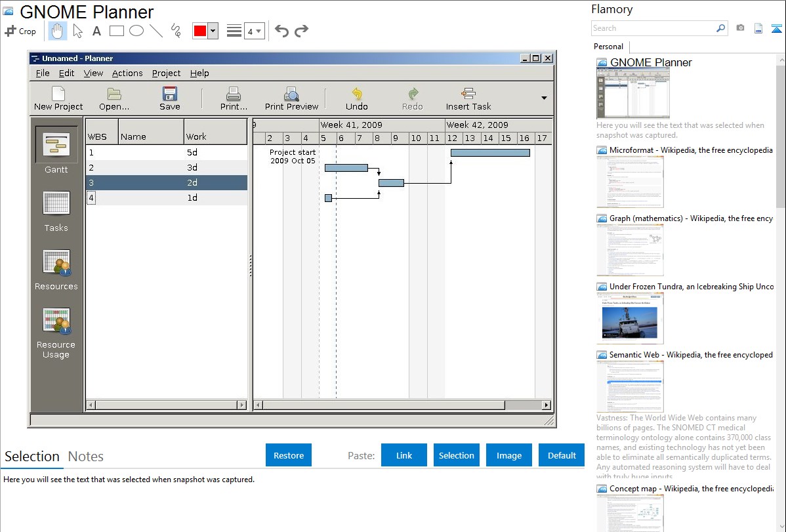Switch to the Resource Usage view
The width and height of the screenshot is (786, 532).
(56, 333)
